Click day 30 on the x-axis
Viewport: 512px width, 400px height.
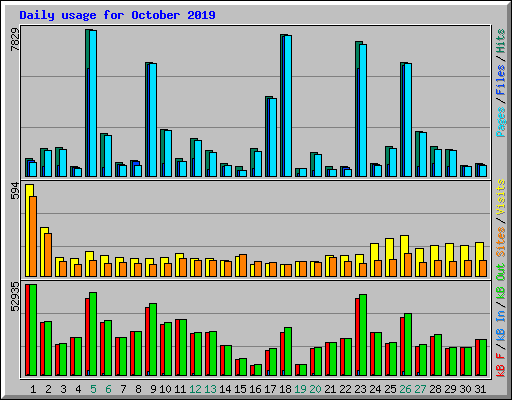tap(465, 389)
